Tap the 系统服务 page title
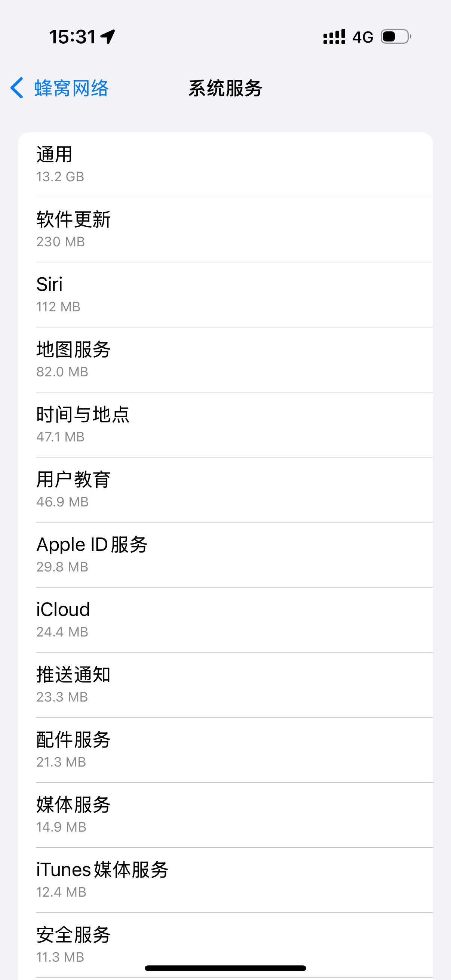451x980 pixels. coord(225,88)
